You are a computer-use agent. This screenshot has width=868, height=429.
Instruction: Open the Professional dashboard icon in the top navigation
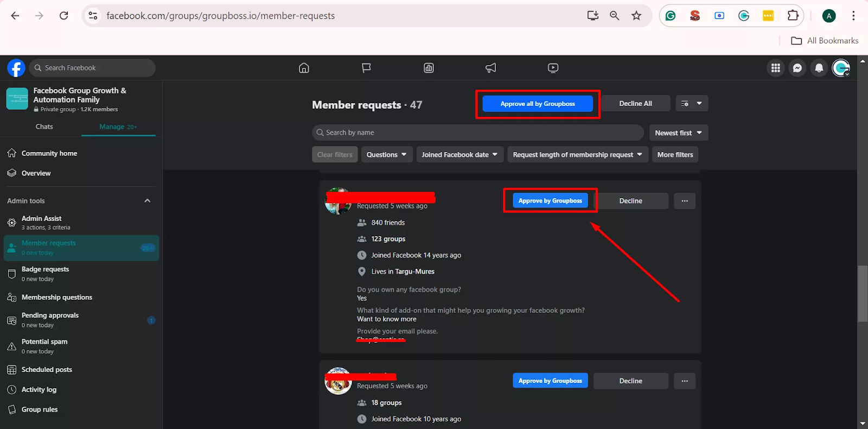(x=429, y=68)
